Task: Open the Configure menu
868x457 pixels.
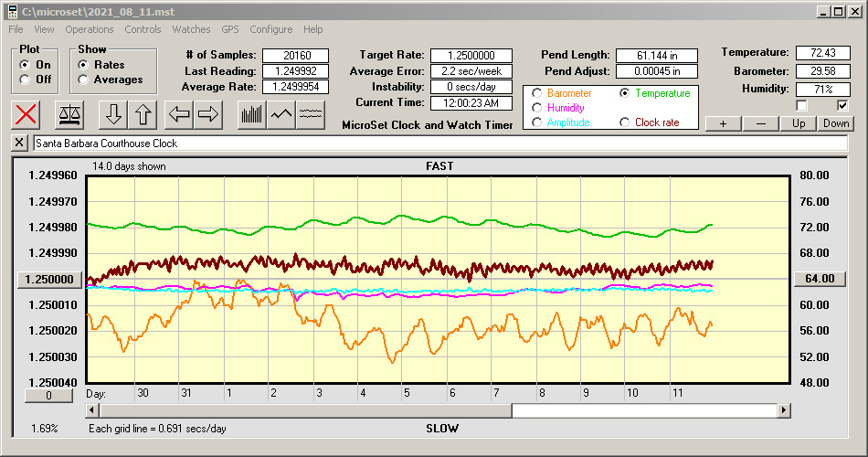Action: (x=271, y=29)
